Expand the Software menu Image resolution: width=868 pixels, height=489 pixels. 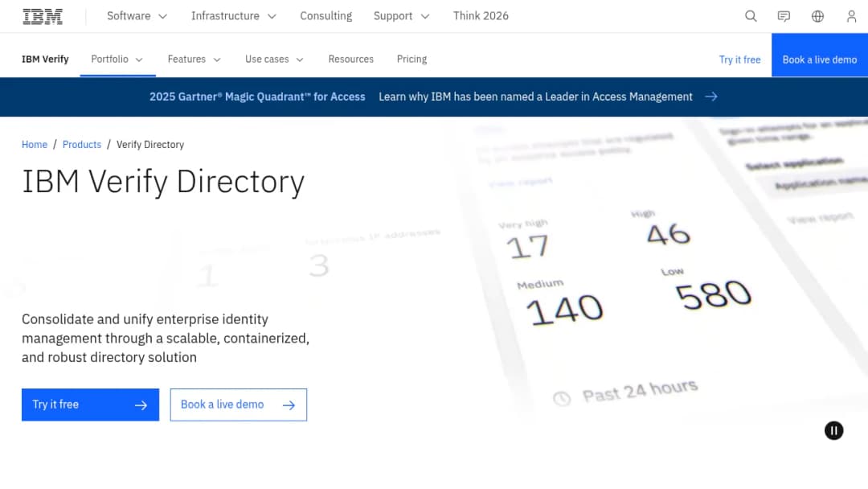pyautogui.click(x=137, y=16)
